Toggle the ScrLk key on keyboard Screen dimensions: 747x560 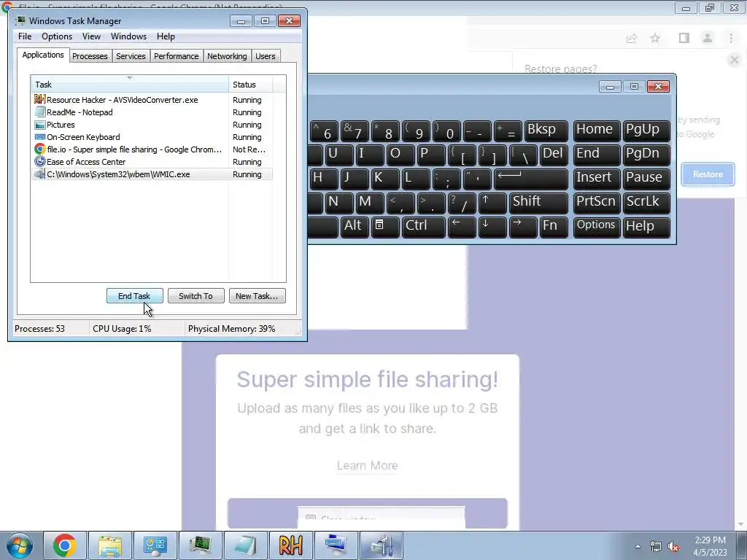click(x=646, y=203)
